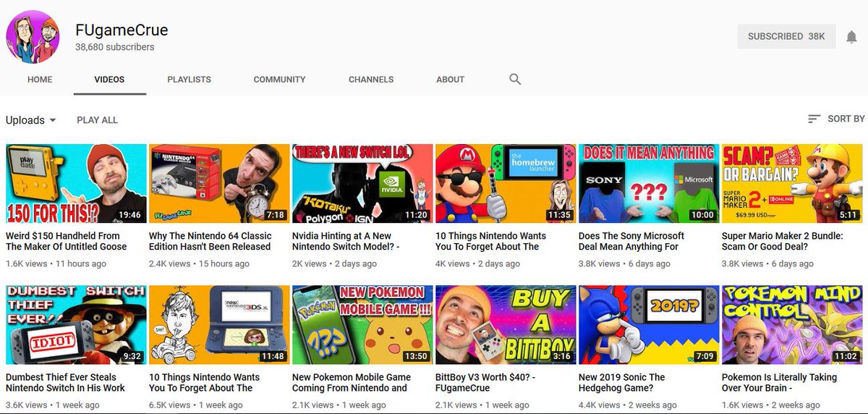Open New Pokemon Mobile Game thumbnail

coord(362,324)
